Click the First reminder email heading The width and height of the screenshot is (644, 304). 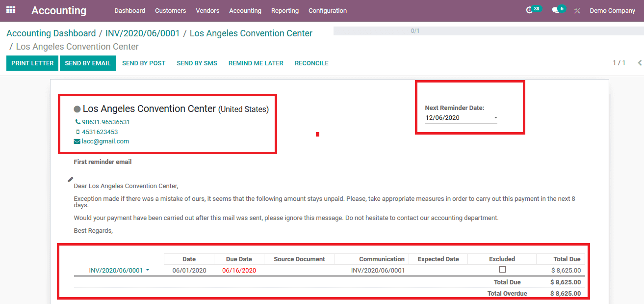[x=103, y=162]
